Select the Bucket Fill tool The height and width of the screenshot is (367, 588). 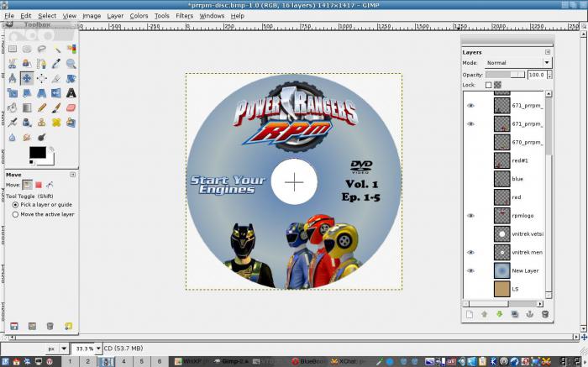(13, 108)
